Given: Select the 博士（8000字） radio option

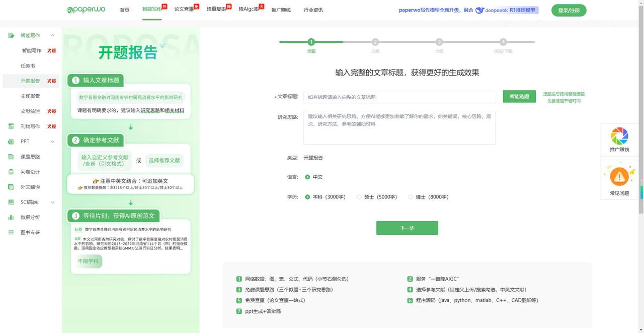Looking at the screenshot, I should click(x=411, y=197).
